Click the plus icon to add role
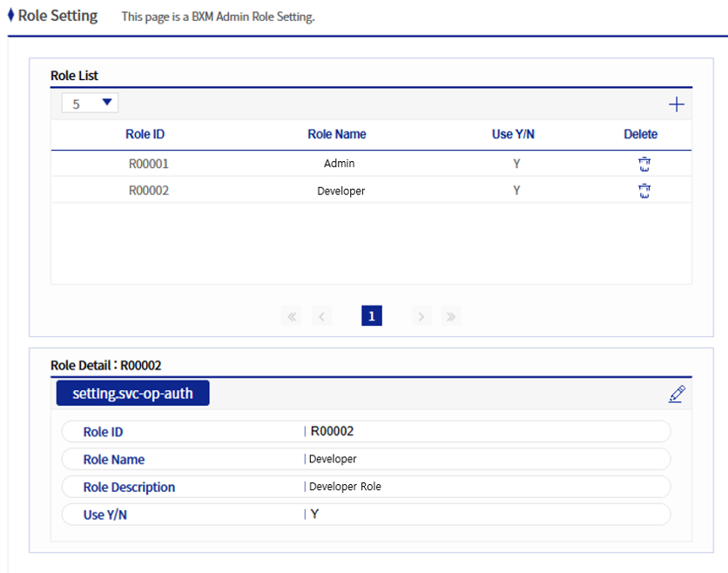This screenshot has height=573, width=728. tap(676, 105)
